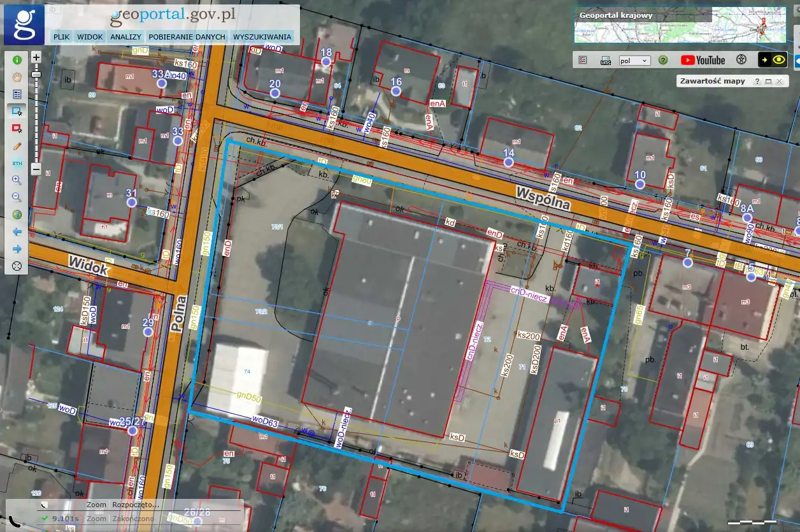Open the 'pol' language dropdown
This screenshot has height=532, width=800.
(634, 61)
